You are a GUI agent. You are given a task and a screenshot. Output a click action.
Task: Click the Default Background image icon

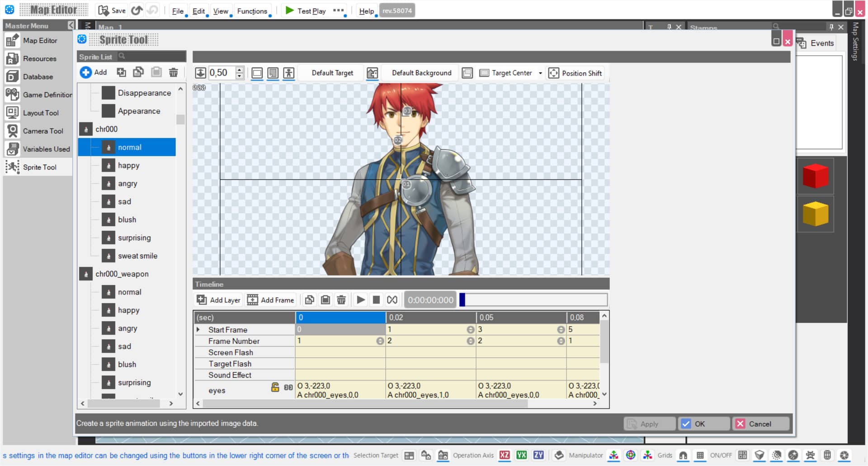[x=373, y=73]
